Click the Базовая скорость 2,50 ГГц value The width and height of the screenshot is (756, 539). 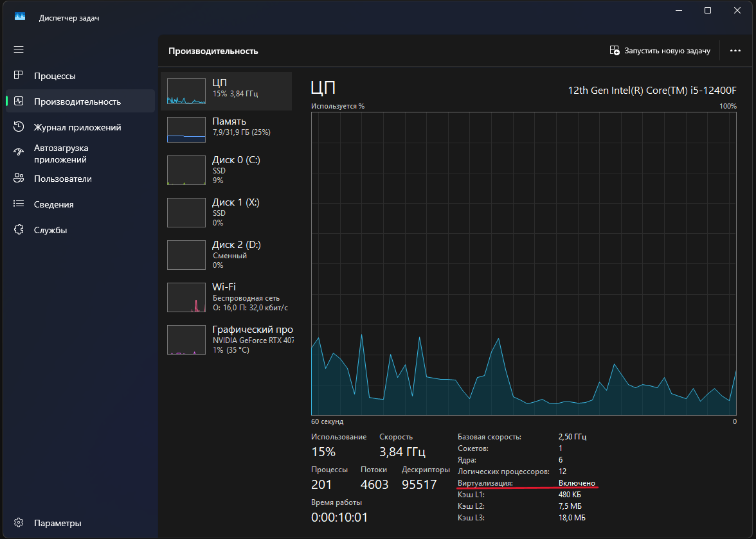572,437
